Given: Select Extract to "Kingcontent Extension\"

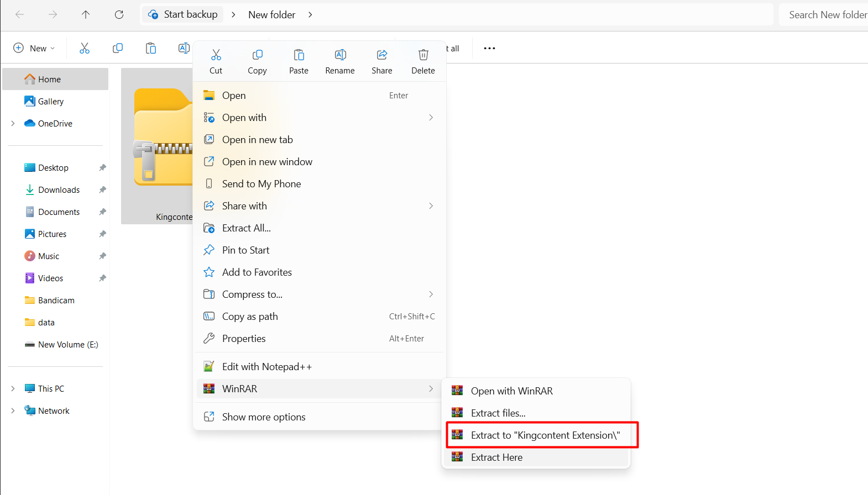Looking at the screenshot, I should click(x=545, y=435).
